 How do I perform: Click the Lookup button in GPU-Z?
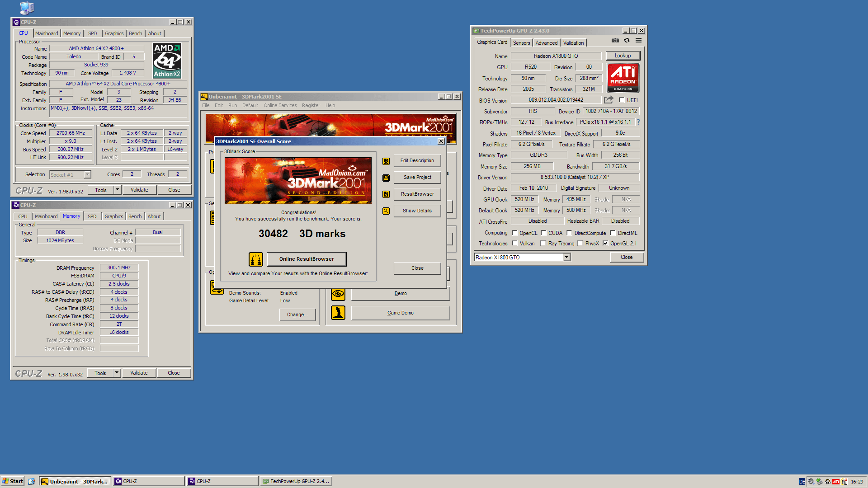point(623,56)
